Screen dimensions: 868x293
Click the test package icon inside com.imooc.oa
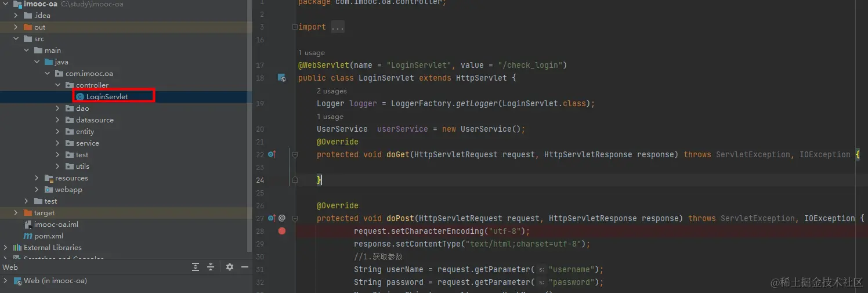click(x=70, y=155)
